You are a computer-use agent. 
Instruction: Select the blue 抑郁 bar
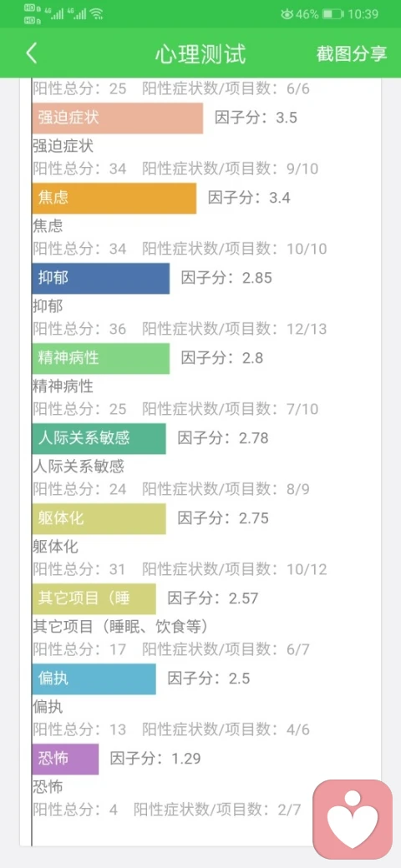[x=101, y=279]
